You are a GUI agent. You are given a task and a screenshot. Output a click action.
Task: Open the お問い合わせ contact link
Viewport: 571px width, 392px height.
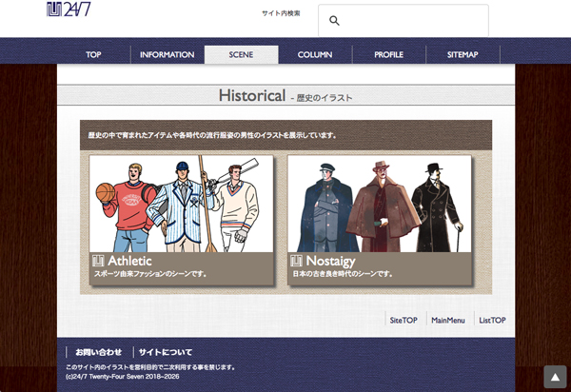98,352
